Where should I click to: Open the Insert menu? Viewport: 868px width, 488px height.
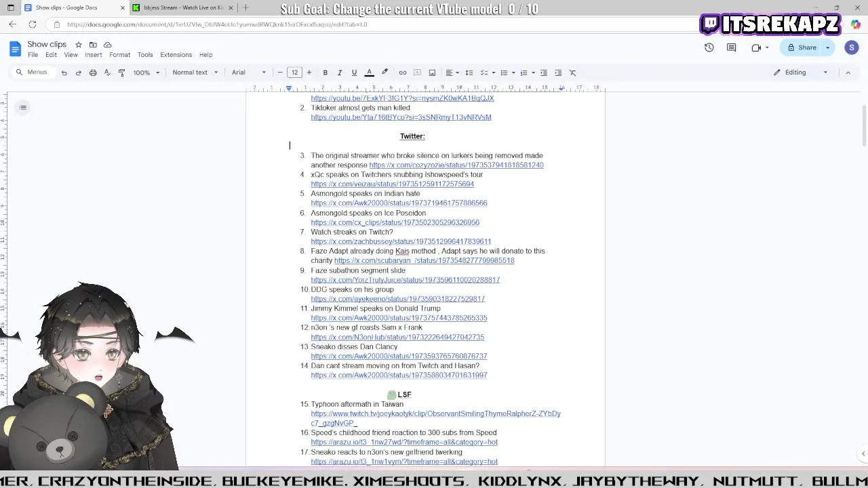(x=94, y=55)
